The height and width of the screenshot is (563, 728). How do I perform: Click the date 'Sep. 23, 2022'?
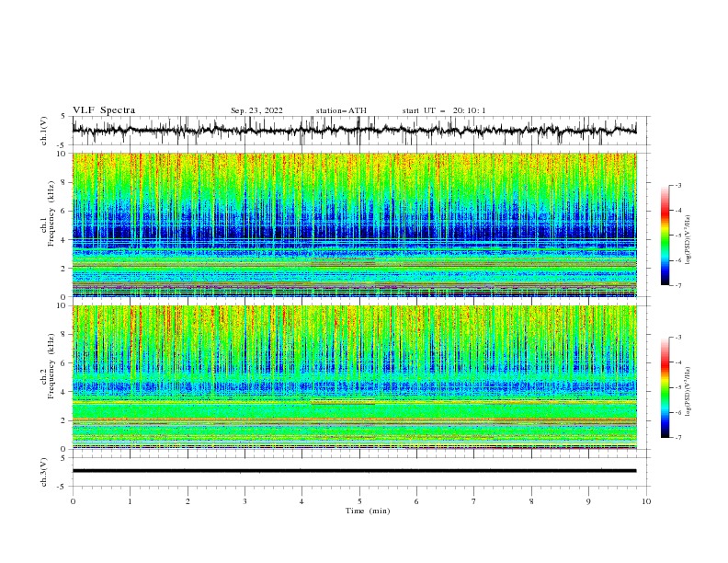click(256, 110)
